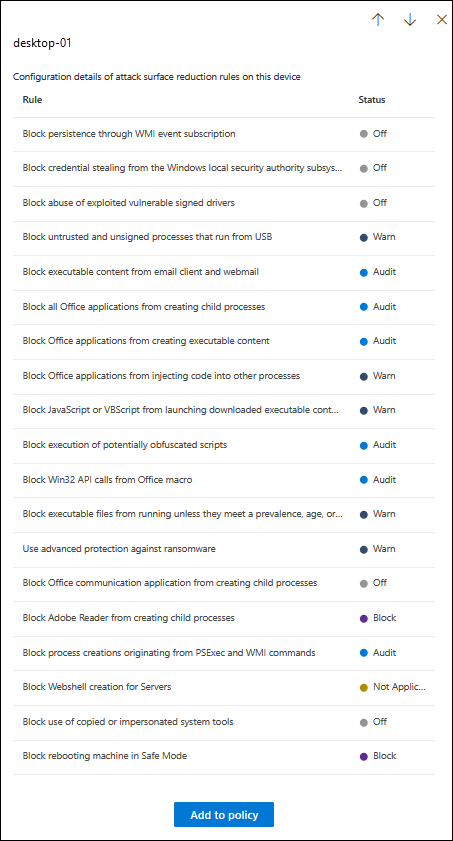Click the yellow Not Applicable dot for Webshell rule
Viewport: 453px width, 841px height.
(364, 687)
